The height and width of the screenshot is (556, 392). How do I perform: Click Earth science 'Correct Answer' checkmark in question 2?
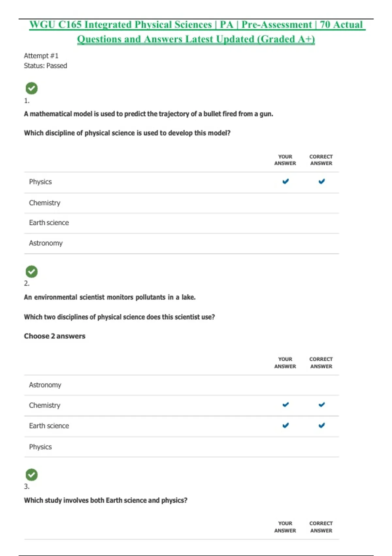[322, 425]
